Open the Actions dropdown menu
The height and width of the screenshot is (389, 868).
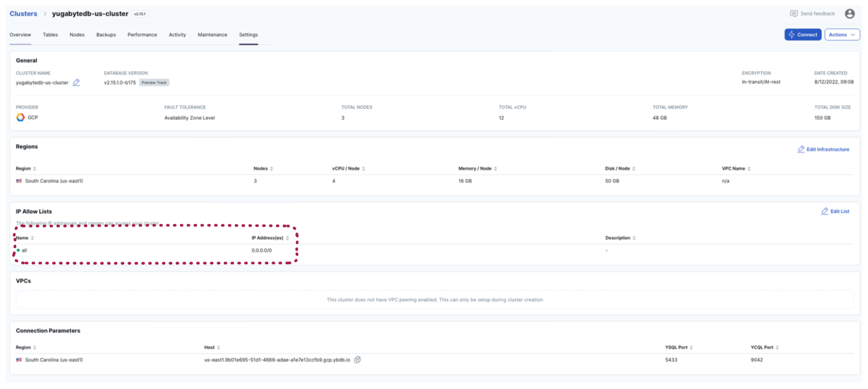pos(842,35)
